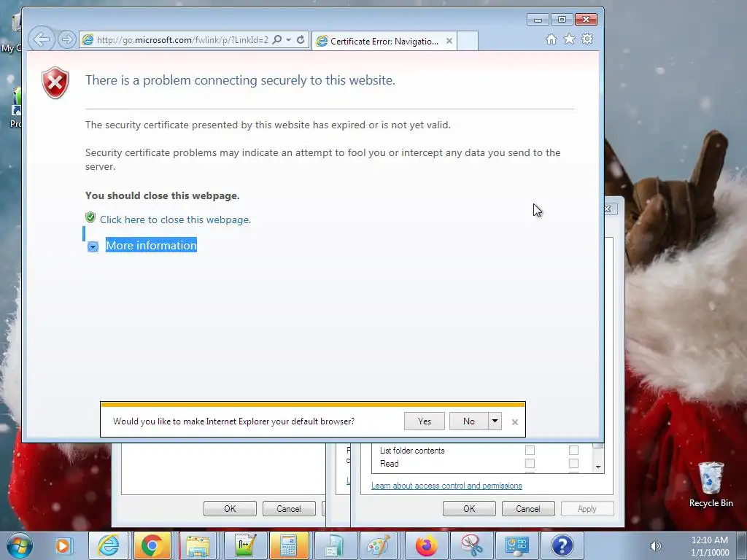Click into the go.microsoft.com address field
Image resolution: width=747 pixels, height=560 pixels.
pos(182,40)
